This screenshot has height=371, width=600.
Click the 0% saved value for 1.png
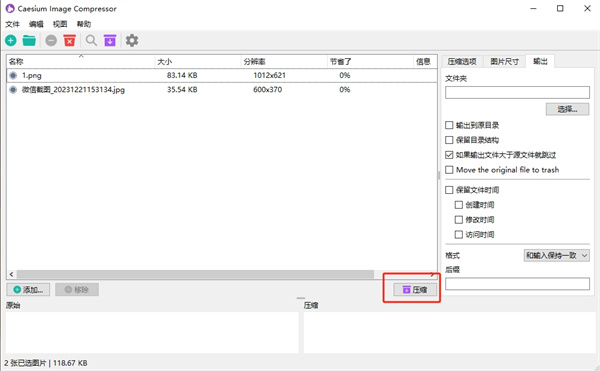tap(344, 75)
